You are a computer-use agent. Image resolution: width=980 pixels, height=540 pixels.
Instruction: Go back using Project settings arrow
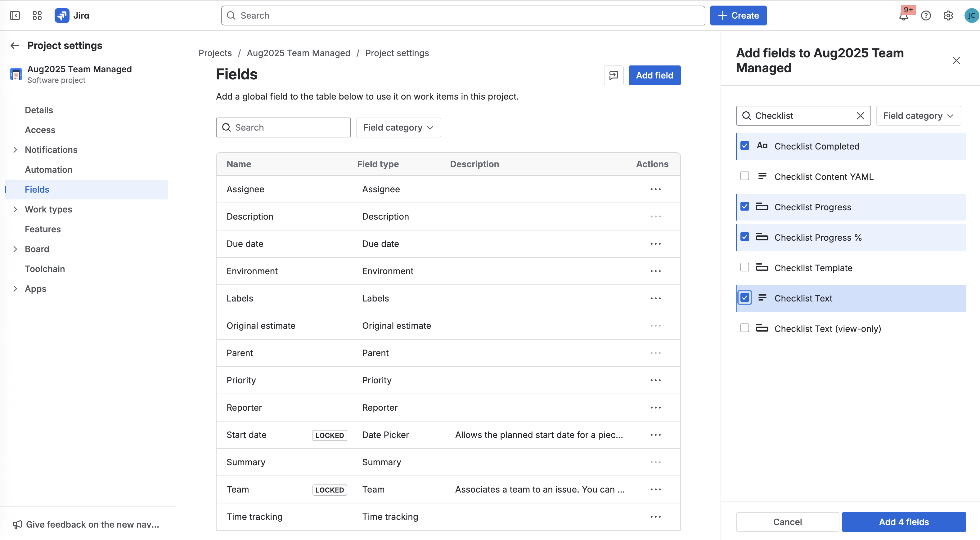(x=15, y=46)
